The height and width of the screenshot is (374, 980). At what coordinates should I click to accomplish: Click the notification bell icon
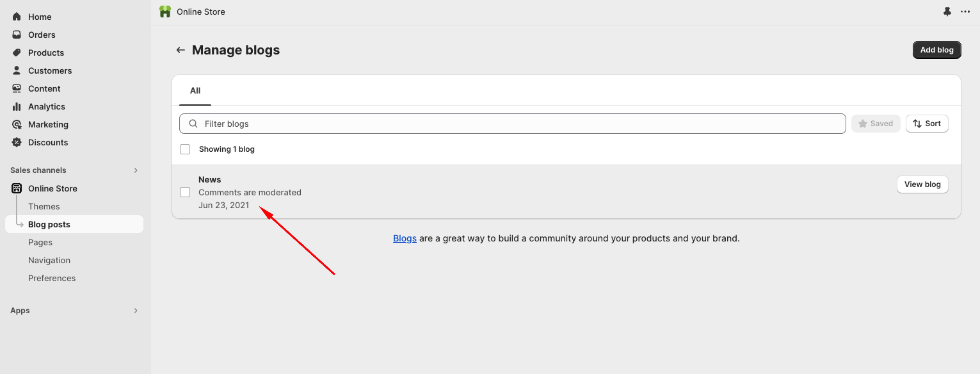click(x=947, y=12)
